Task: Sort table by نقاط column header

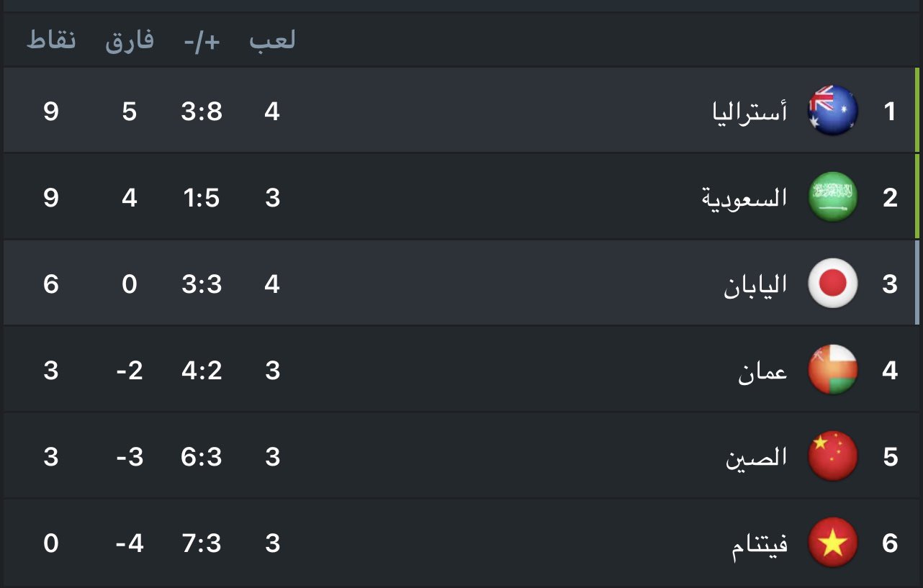Action: 51,40
